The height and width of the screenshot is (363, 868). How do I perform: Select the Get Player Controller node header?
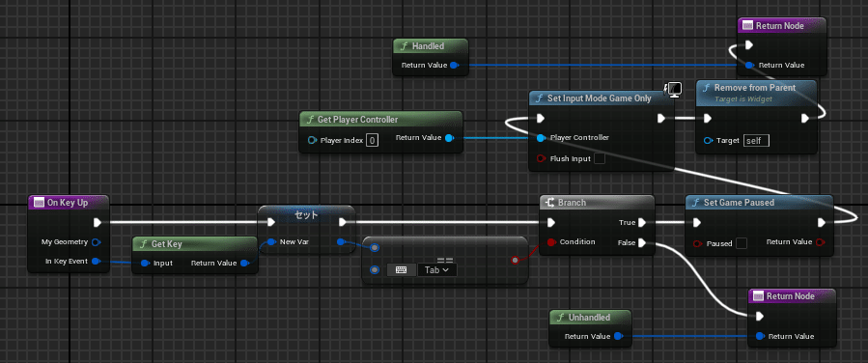click(x=380, y=120)
